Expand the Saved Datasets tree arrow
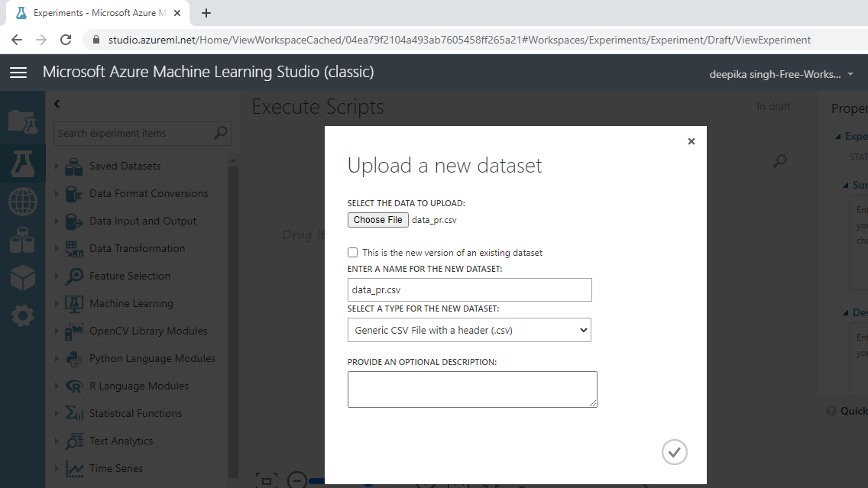This screenshot has height=488, width=868. (x=57, y=166)
